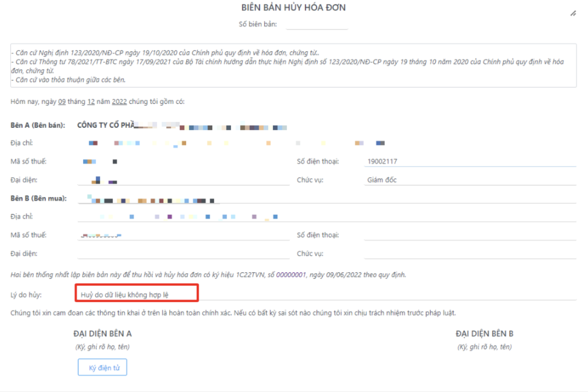Select the month value 12 in the date line
Viewport: 588px width, 392px height.
click(91, 102)
